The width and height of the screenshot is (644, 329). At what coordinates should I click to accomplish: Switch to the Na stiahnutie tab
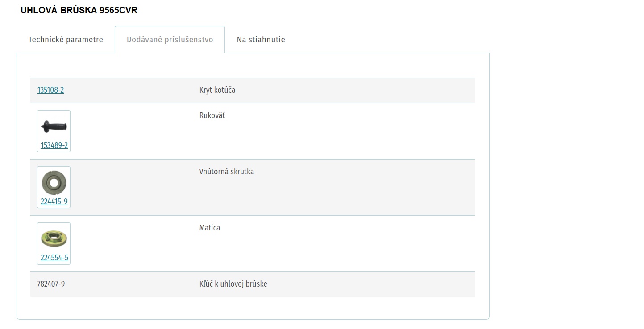(x=261, y=40)
